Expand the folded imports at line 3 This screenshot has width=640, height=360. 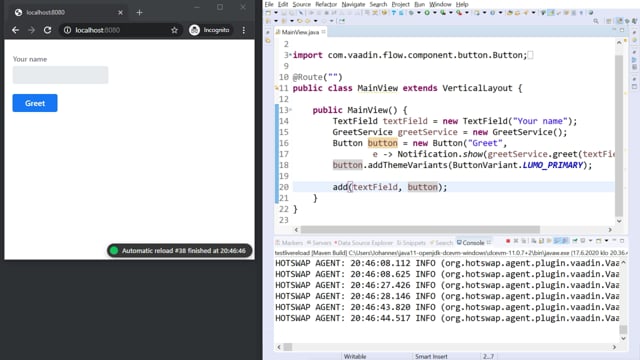pyautogui.click(x=290, y=55)
